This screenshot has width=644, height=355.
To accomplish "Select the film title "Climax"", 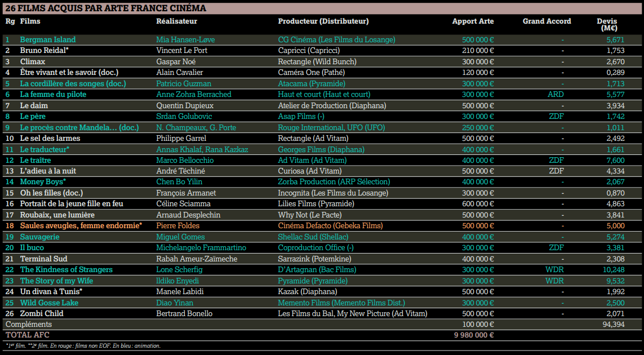I will 33,61.
